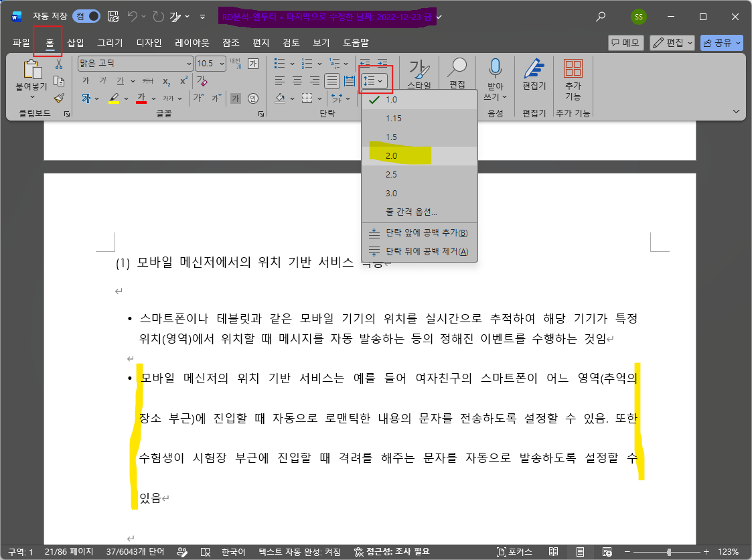
Task: Click the Undo arrow in title bar
Action: coord(132,17)
